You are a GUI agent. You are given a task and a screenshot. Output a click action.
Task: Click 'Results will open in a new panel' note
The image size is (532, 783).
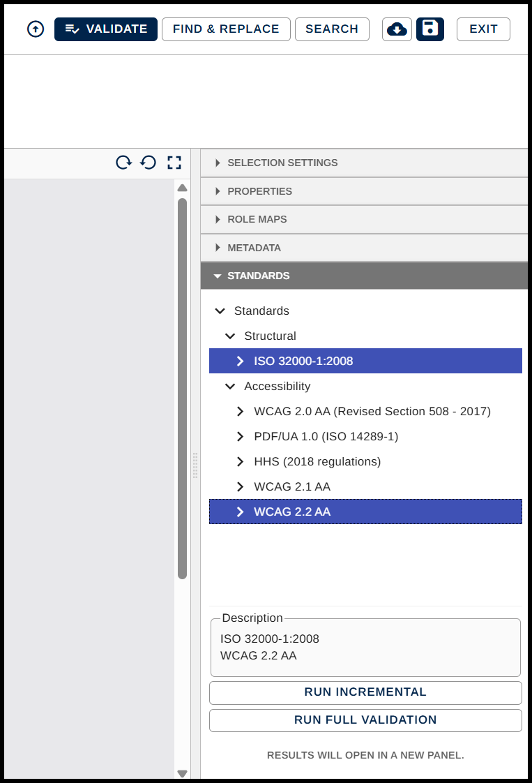[365, 756]
